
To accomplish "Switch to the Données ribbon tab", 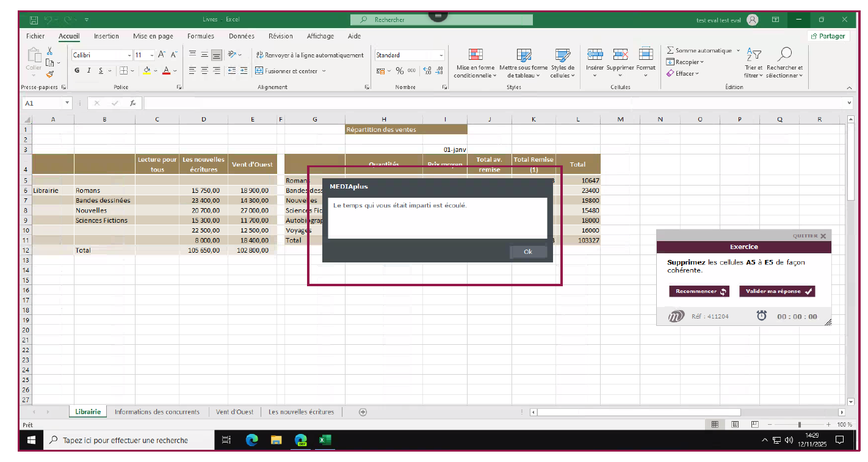I will coord(242,36).
